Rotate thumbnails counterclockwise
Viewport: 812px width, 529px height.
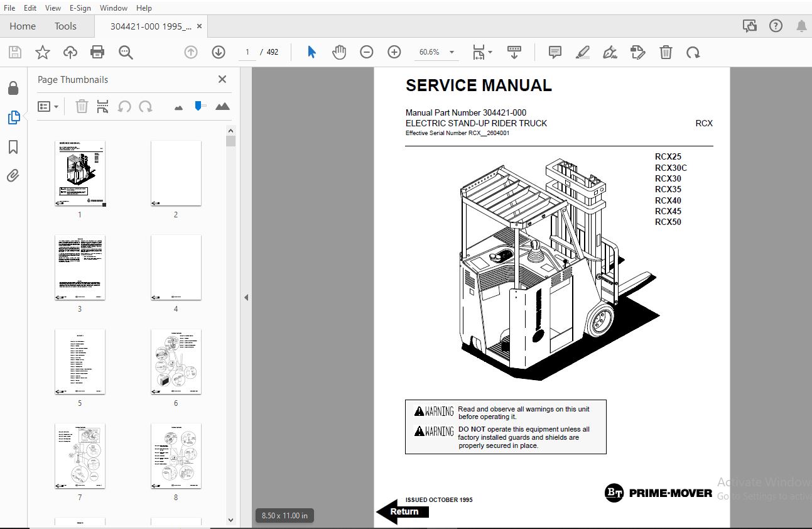[124, 106]
